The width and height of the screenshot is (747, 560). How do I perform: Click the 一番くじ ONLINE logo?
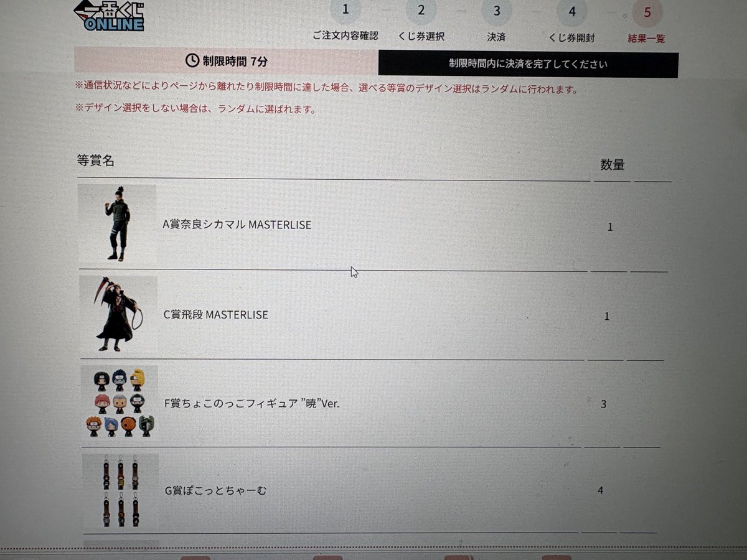click(x=108, y=16)
